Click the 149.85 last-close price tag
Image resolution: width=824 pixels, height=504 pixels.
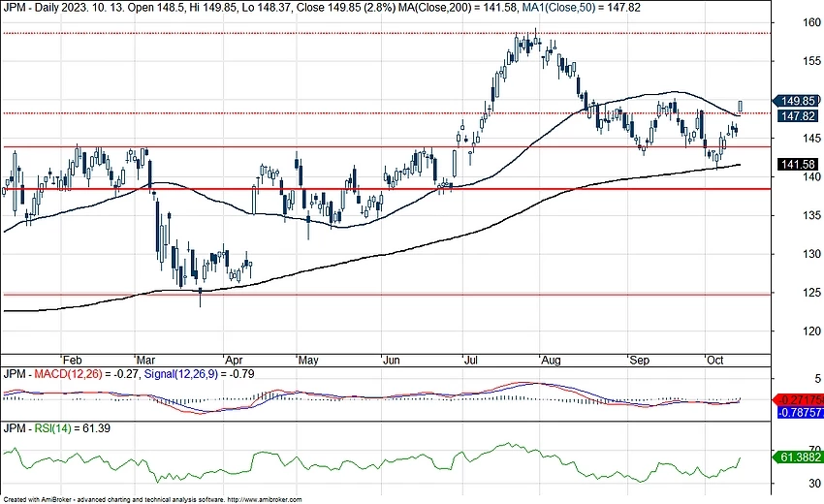tap(796, 101)
